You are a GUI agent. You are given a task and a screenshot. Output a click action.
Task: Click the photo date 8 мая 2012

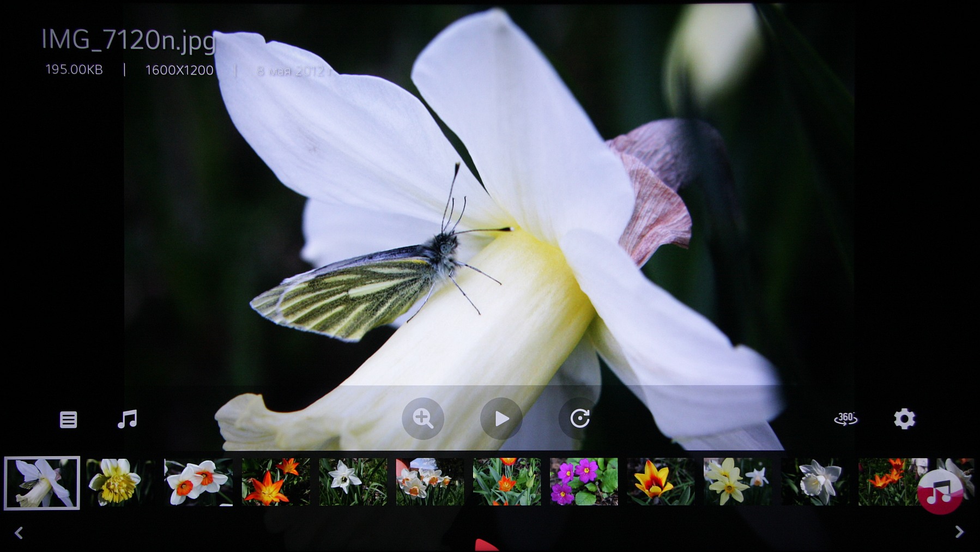click(295, 71)
